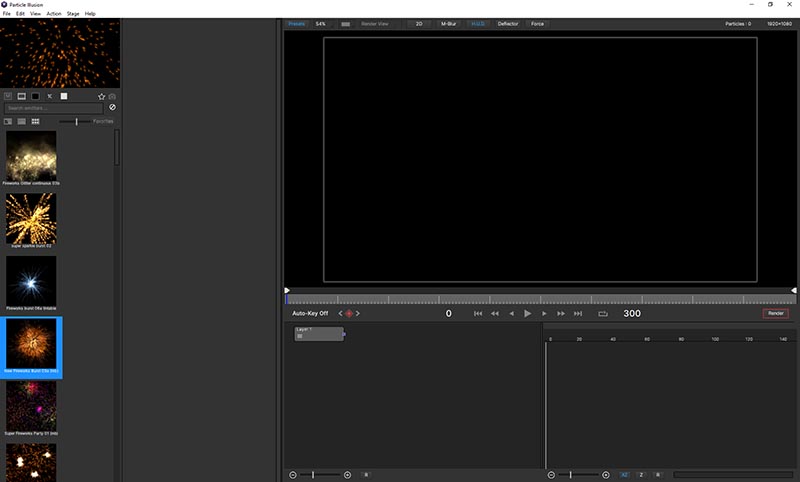Image resolution: width=800 pixels, height=482 pixels.
Task: Select the bottom glowing orange emitter thumbnail
Action: pyautogui.click(x=31, y=462)
